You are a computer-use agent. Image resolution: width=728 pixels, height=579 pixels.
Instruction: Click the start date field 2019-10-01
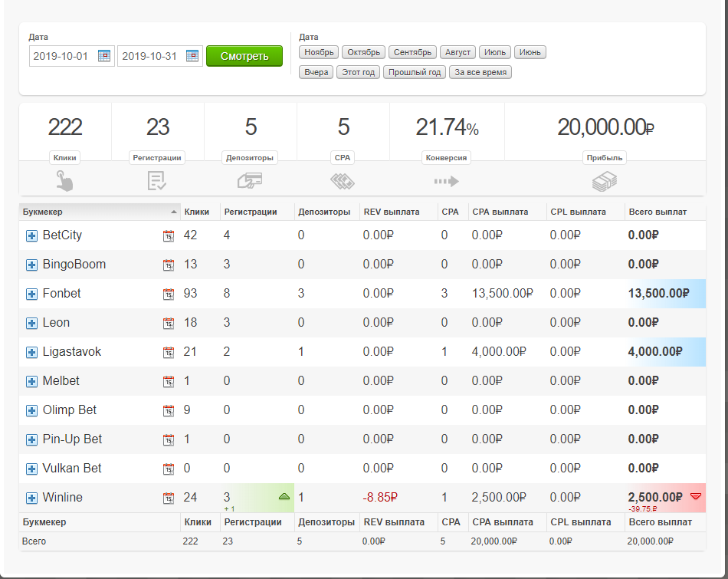coord(71,56)
